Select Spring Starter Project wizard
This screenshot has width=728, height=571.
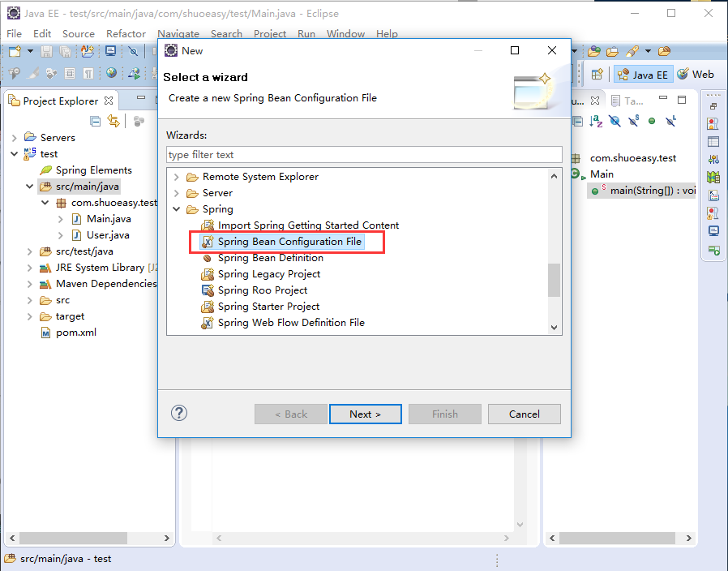point(268,307)
